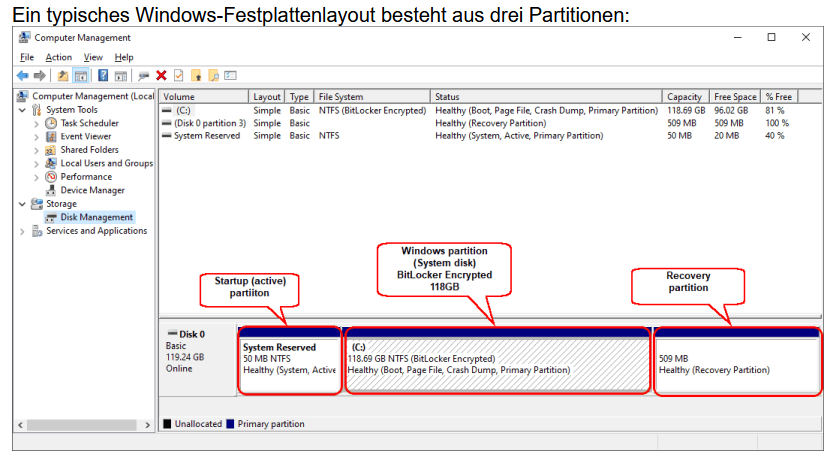Select Disk Management in the tree
This screenshot has width=831, height=456.
click(x=96, y=217)
